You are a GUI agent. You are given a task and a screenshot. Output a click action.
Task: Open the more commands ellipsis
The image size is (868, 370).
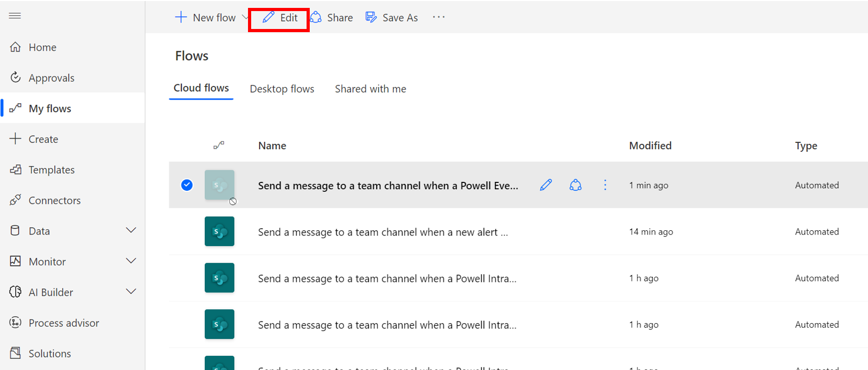pos(438,17)
